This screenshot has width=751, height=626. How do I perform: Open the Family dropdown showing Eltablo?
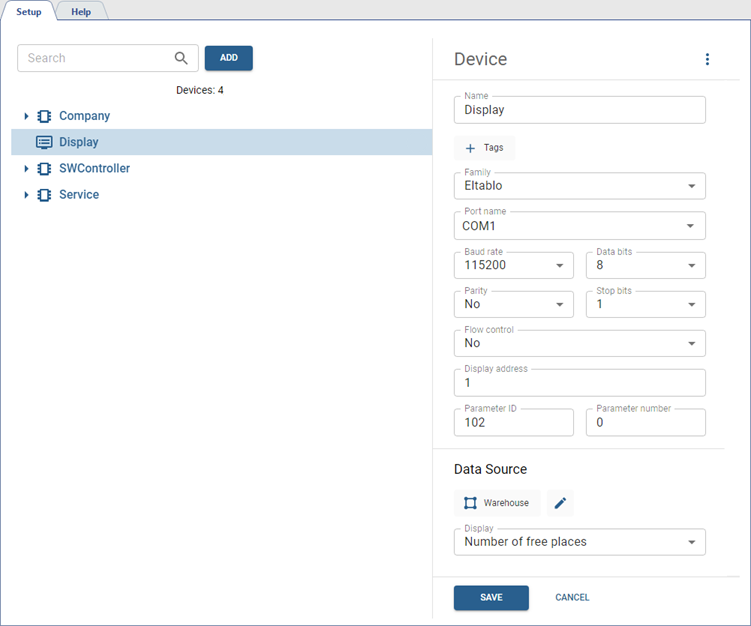pos(579,186)
